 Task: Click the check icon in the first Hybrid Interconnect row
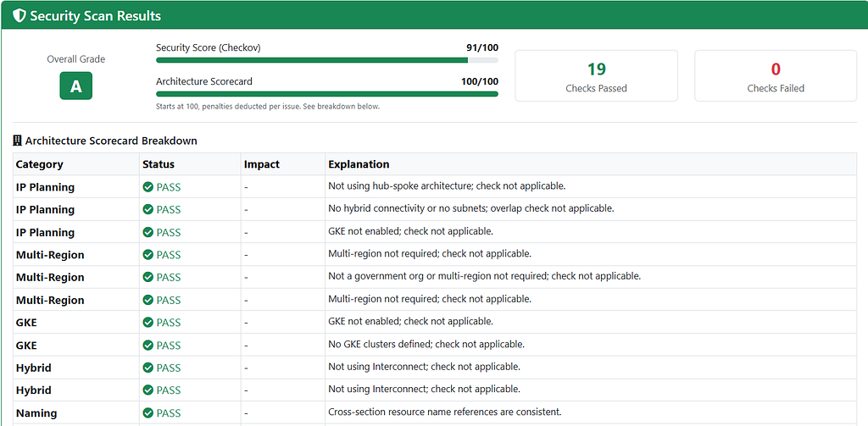(x=147, y=368)
